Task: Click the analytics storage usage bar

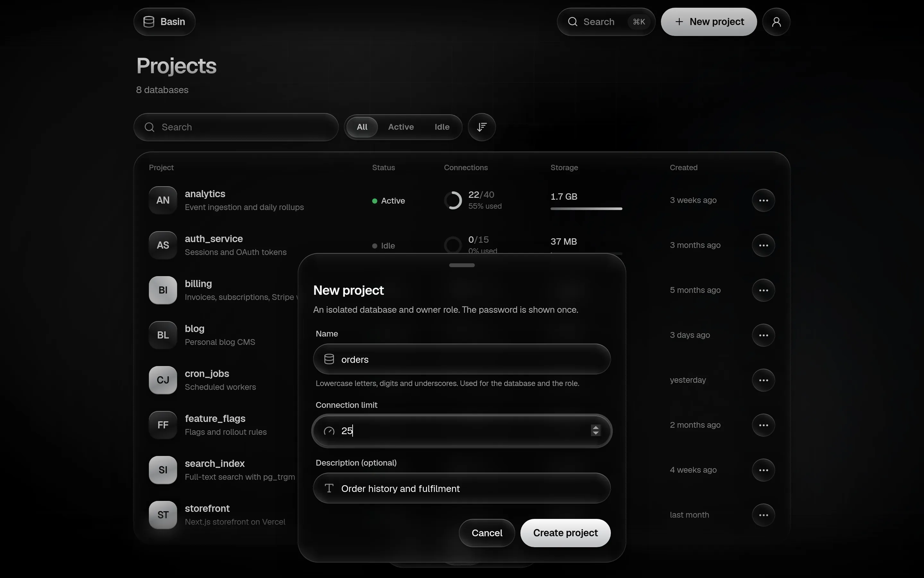Action: (x=586, y=209)
